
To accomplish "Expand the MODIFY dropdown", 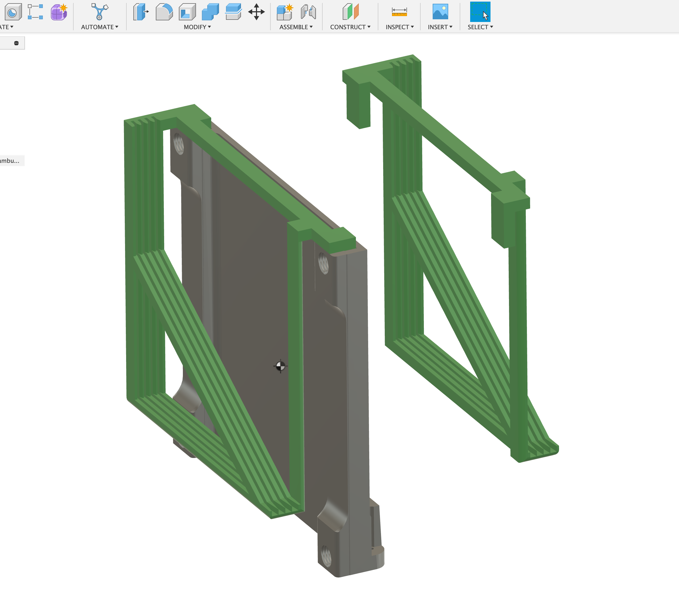I will pyautogui.click(x=197, y=27).
